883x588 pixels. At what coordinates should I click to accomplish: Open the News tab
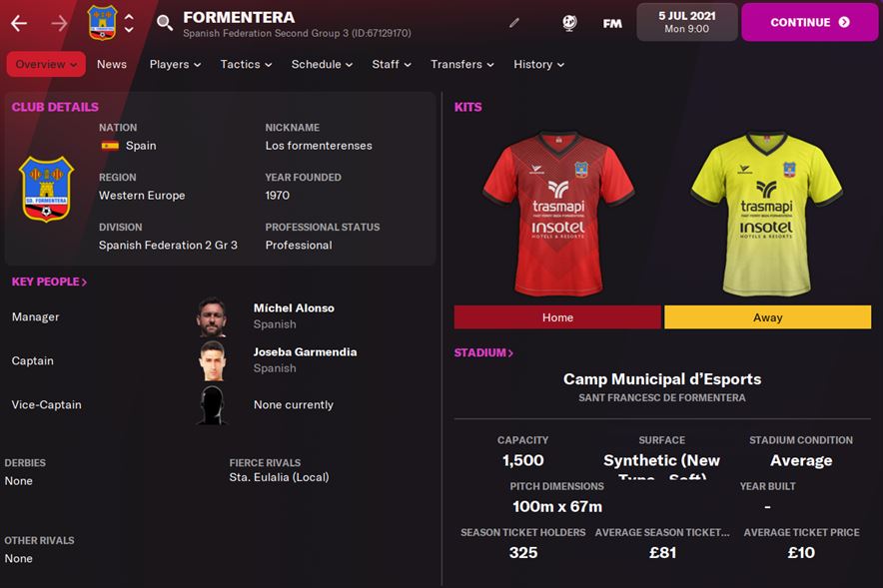tap(112, 64)
